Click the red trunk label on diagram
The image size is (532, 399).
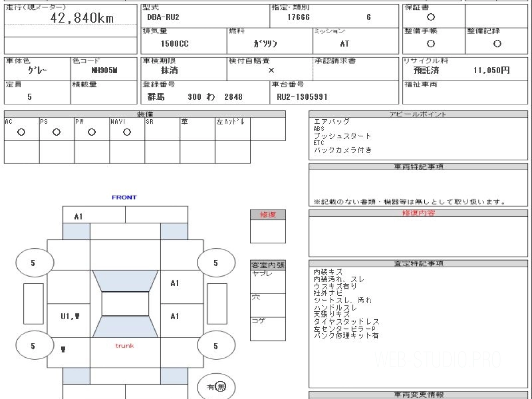coord(125,345)
